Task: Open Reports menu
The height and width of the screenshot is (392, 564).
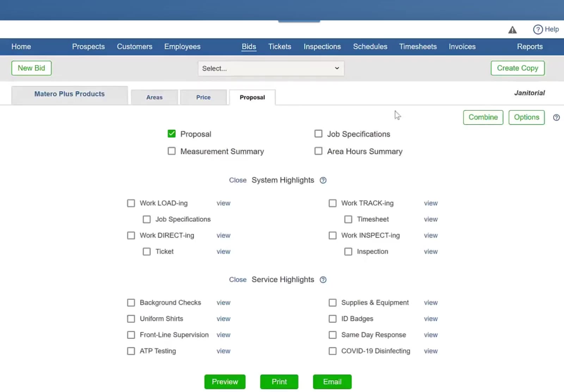Action: pyautogui.click(x=530, y=47)
